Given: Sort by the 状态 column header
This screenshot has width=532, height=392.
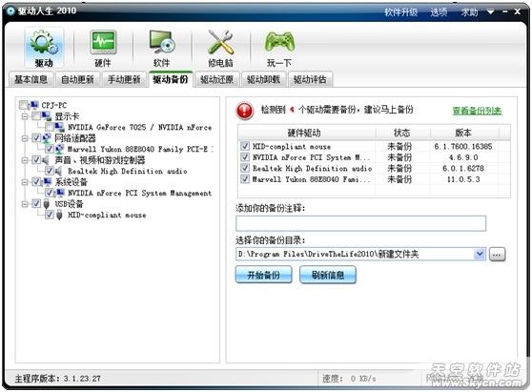Looking at the screenshot, I should (x=402, y=133).
